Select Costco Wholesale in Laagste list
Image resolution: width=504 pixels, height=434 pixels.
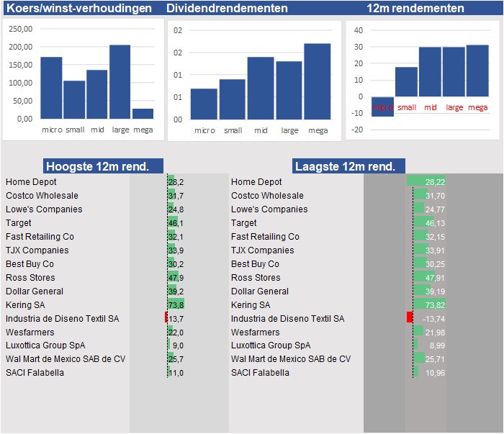point(267,195)
